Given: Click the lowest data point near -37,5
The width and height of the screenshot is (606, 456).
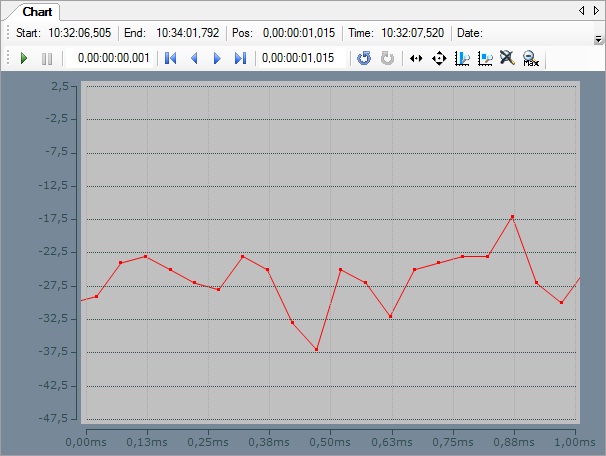Looking at the screenshot, I should pos(317,349).
